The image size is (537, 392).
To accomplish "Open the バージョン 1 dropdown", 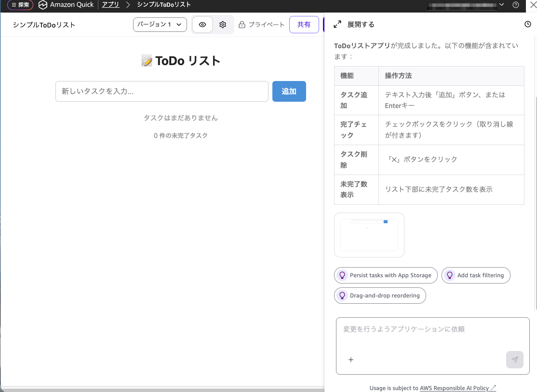I will coord(160,24).
